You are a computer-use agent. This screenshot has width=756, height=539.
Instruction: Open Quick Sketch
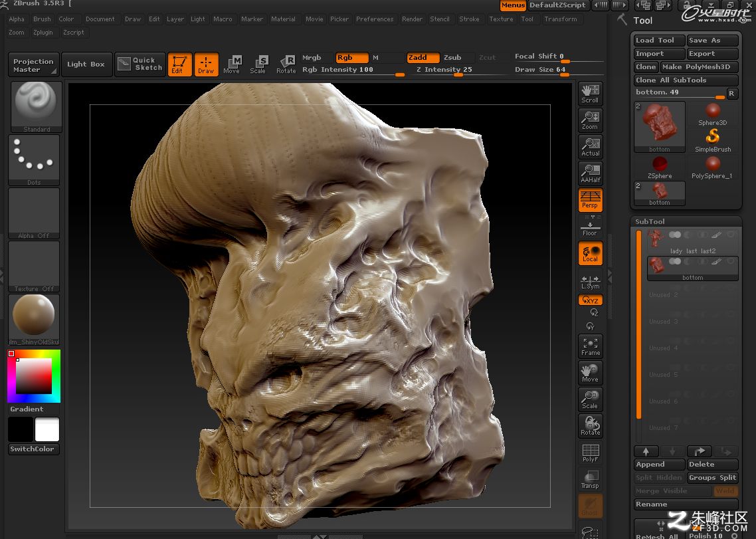click(x=140, y=64)
